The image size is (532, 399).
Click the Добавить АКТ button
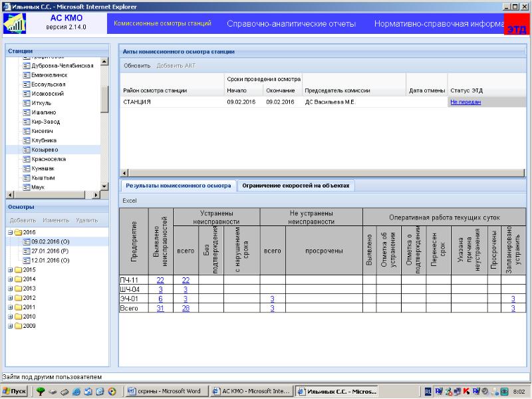click(x=176, y=66)
